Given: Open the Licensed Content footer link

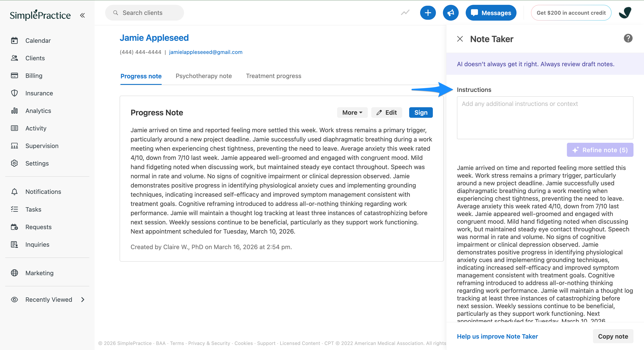Looking at the screenshot, I should click(300, 343).
